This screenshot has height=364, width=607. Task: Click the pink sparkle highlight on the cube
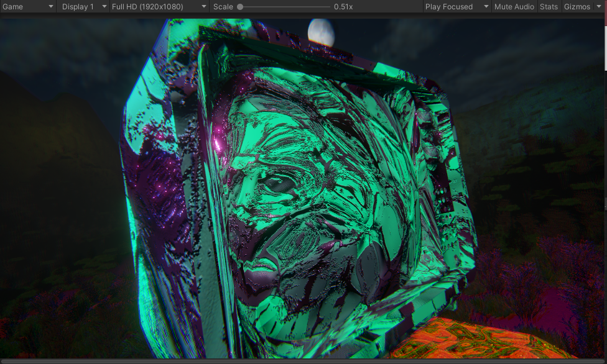click(219, 143)
